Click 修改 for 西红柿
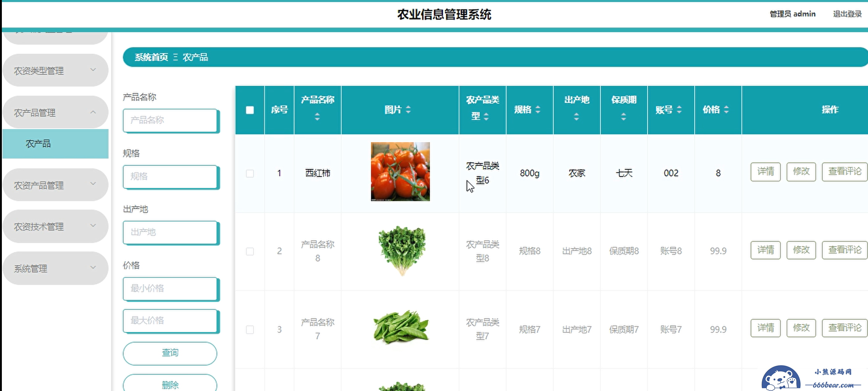The height and width of the screenshot is (391, 868). click(x=801, y=172)
